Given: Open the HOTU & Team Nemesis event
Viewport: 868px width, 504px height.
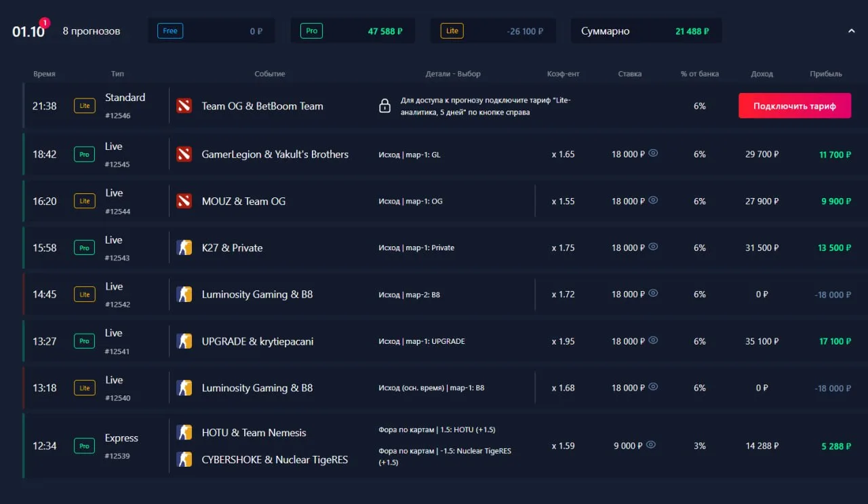Looking at the screenshot, I should [x=254, y=432].
